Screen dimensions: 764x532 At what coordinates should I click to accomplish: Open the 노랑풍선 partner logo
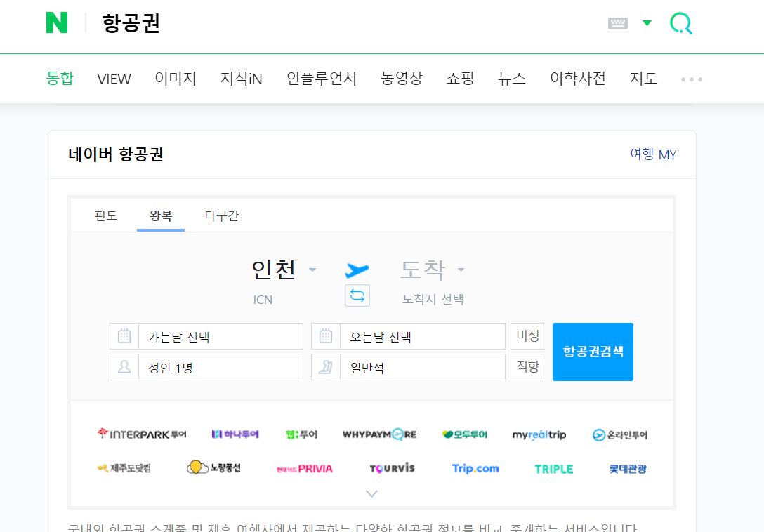pos(213,467)
